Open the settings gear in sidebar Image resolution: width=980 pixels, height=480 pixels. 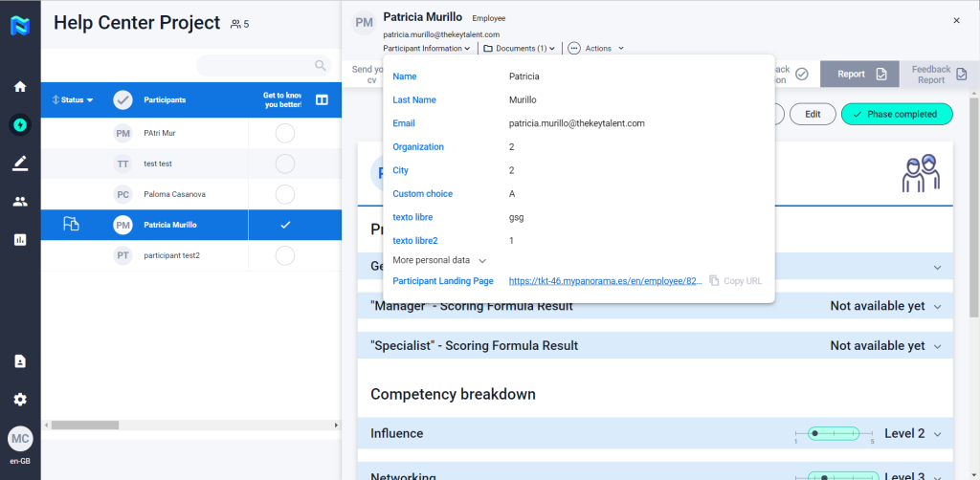click(20, 399)
